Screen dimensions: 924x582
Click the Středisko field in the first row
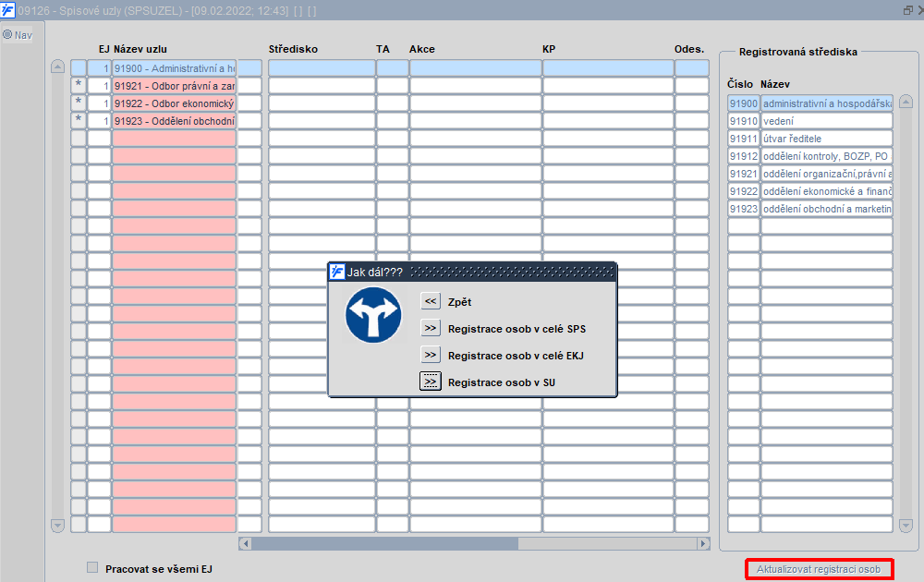(322, 68)
